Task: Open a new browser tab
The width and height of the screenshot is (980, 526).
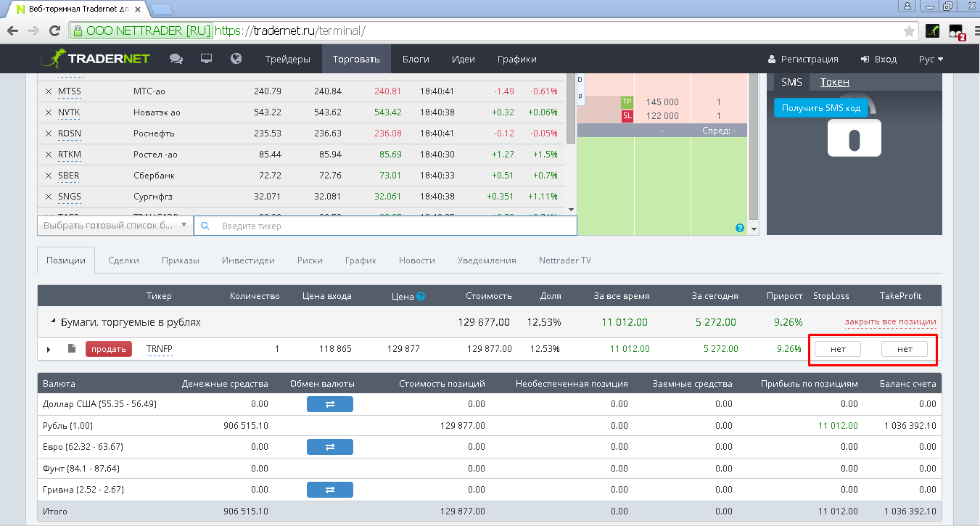Action: point(160,9)
